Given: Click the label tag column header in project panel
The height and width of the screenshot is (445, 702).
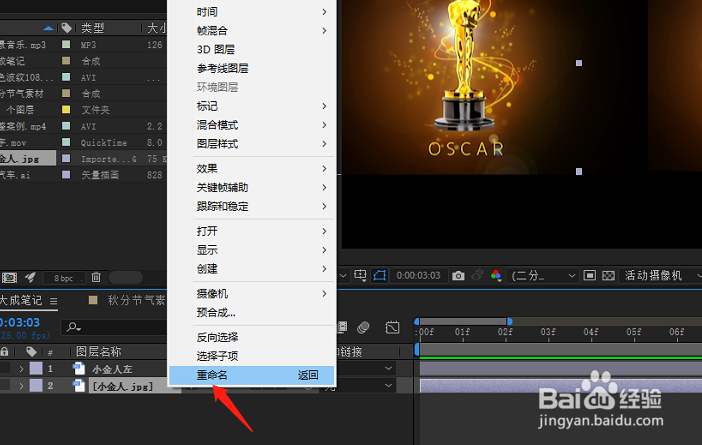Looking at the screenshot, I should 66,28.
